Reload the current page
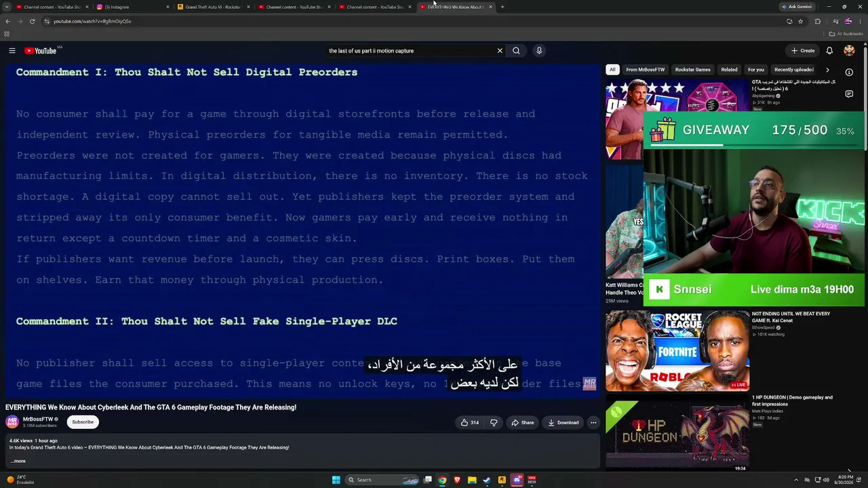 [x=32, y=21]
